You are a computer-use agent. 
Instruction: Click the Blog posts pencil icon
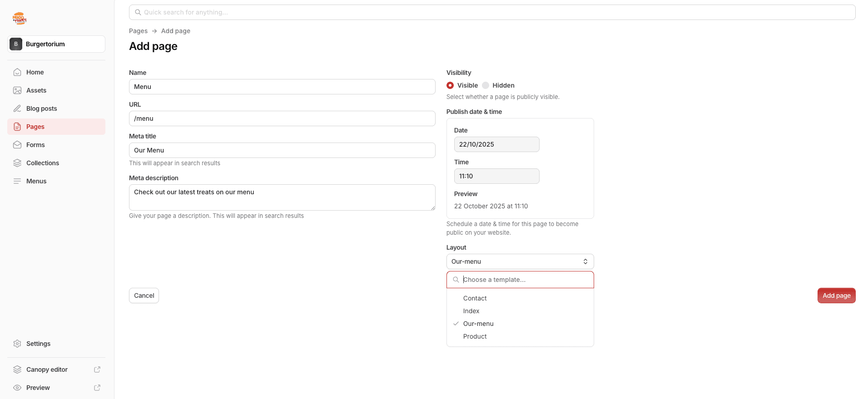[17, 108]
